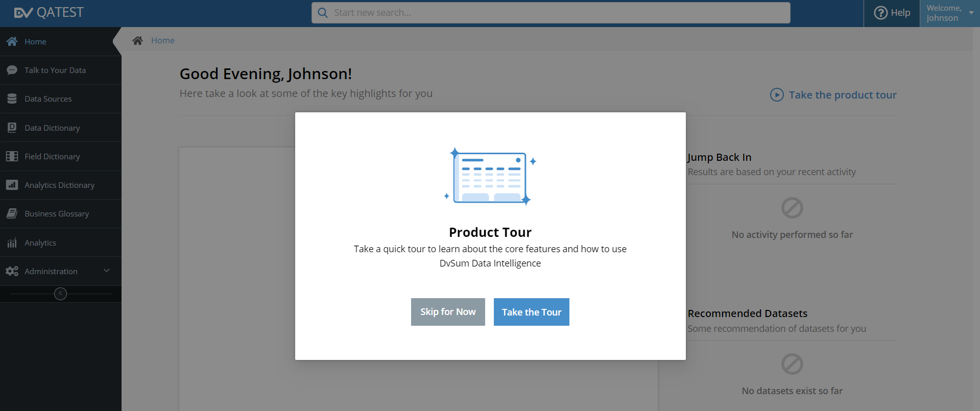Focus the Start new search field

click(551, 13)
